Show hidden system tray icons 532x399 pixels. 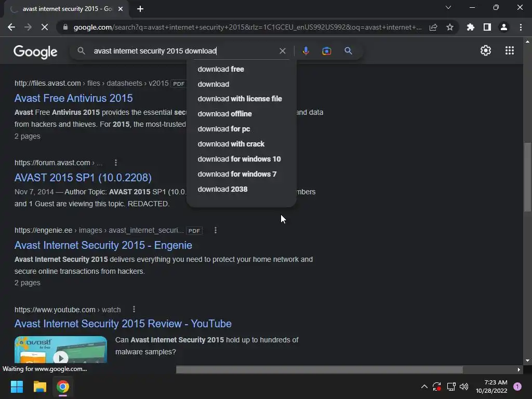424,387
